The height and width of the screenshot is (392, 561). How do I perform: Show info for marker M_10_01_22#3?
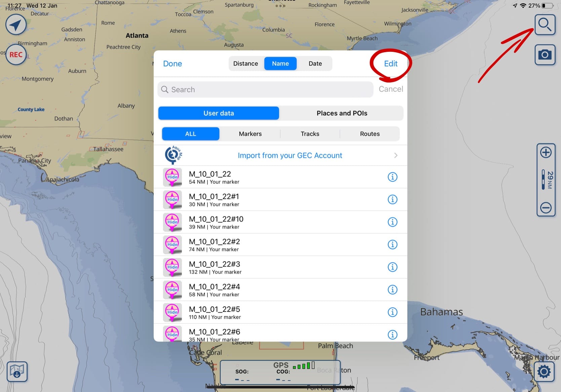click(x=392, y=267)
